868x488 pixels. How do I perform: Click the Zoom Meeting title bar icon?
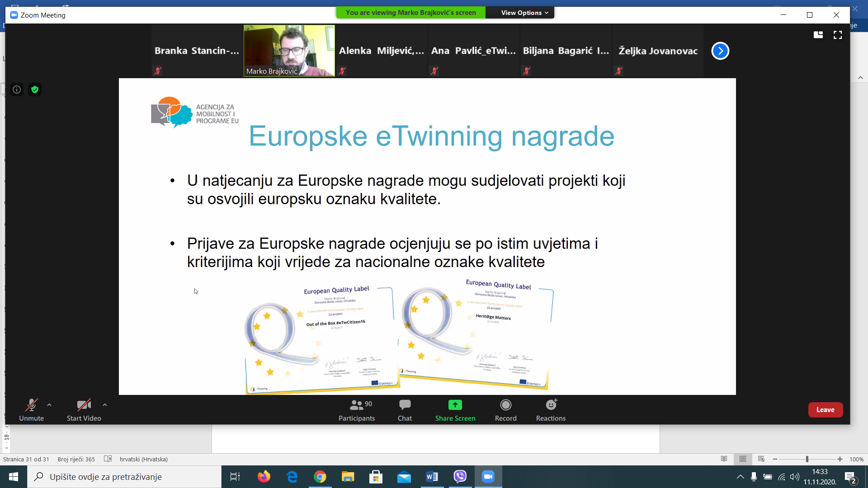[14, 15]
